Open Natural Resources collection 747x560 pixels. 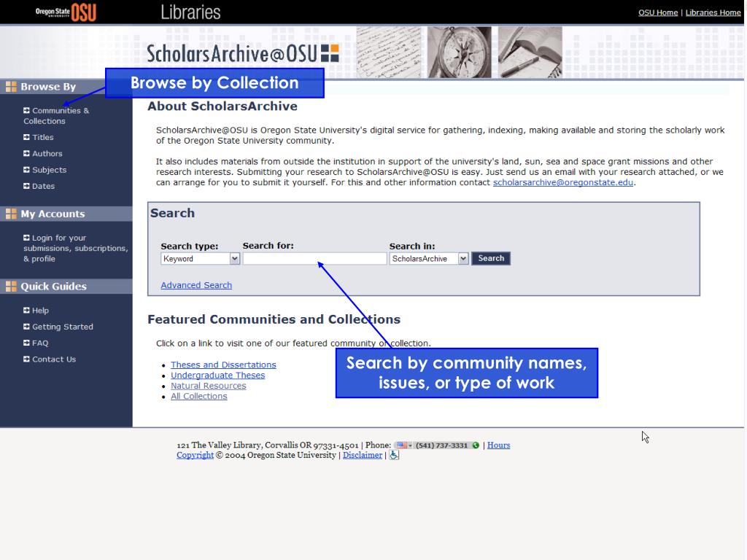click(x=208, y=386)
